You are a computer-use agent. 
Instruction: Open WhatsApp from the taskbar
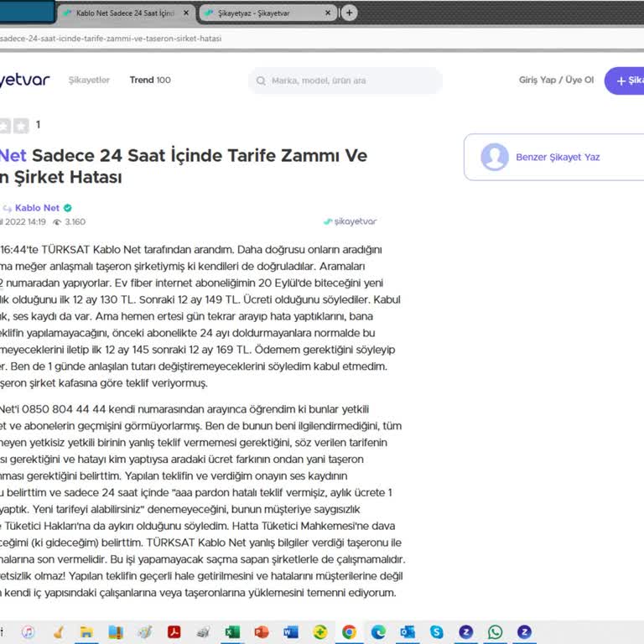point(495,631)
